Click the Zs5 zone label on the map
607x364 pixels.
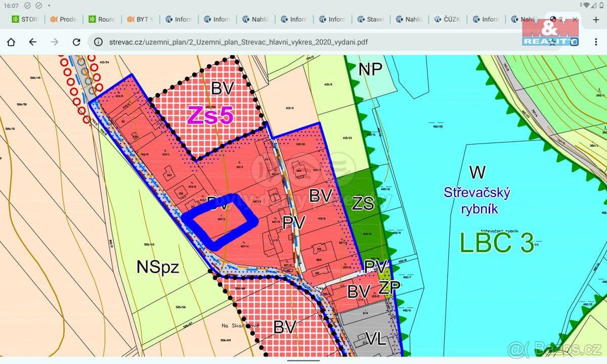(210, 116)
